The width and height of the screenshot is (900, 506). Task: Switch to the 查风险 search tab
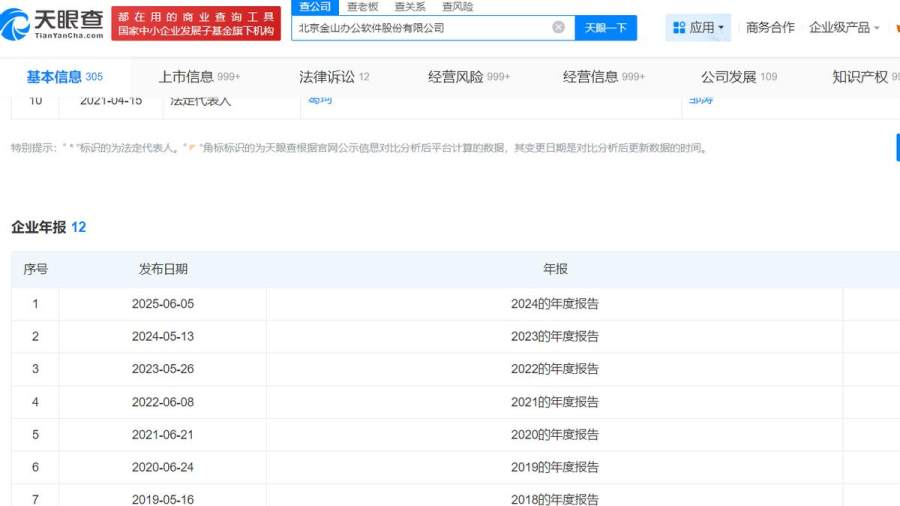pos(457,7)
